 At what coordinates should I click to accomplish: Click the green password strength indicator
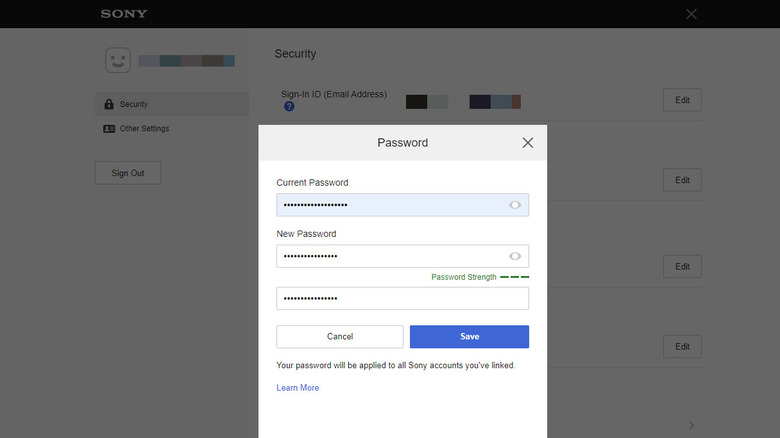514,277
